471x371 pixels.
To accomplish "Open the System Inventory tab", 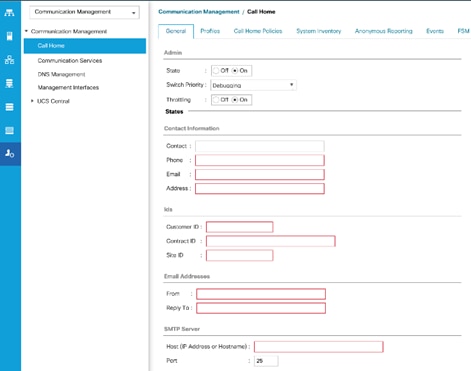I will (319, 31).
